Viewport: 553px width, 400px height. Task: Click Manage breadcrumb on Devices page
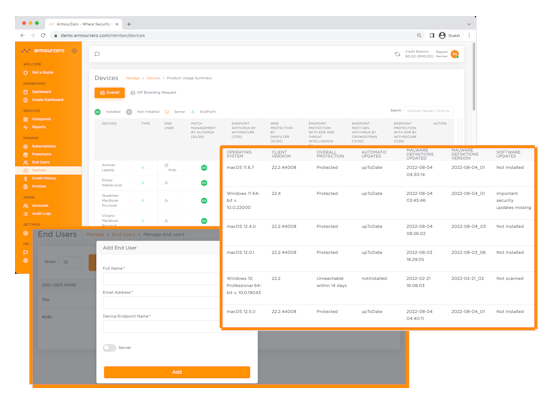coord(133,78)
